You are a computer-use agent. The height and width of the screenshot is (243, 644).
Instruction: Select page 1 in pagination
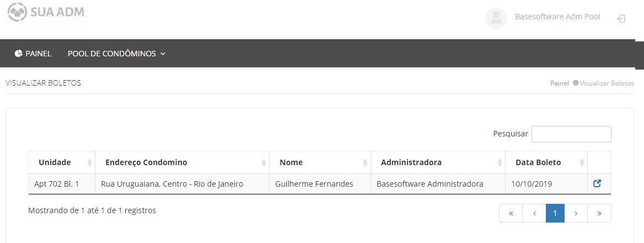555,213
